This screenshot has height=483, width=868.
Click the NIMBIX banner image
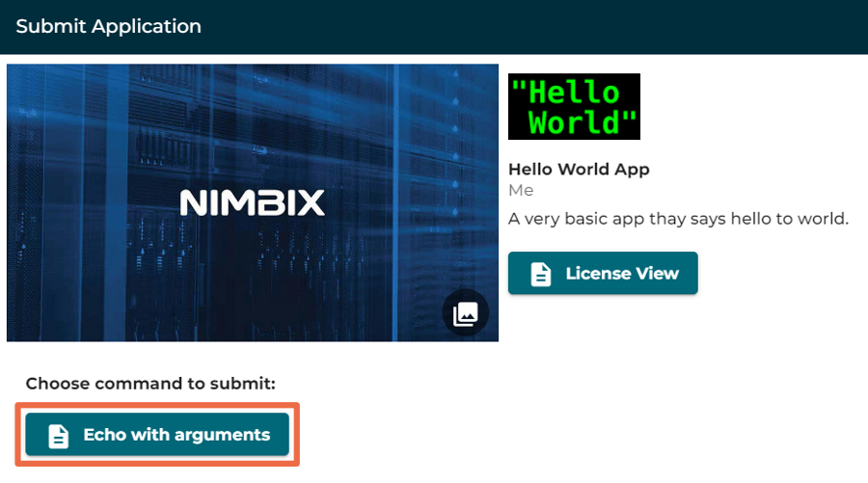(253, 202)
